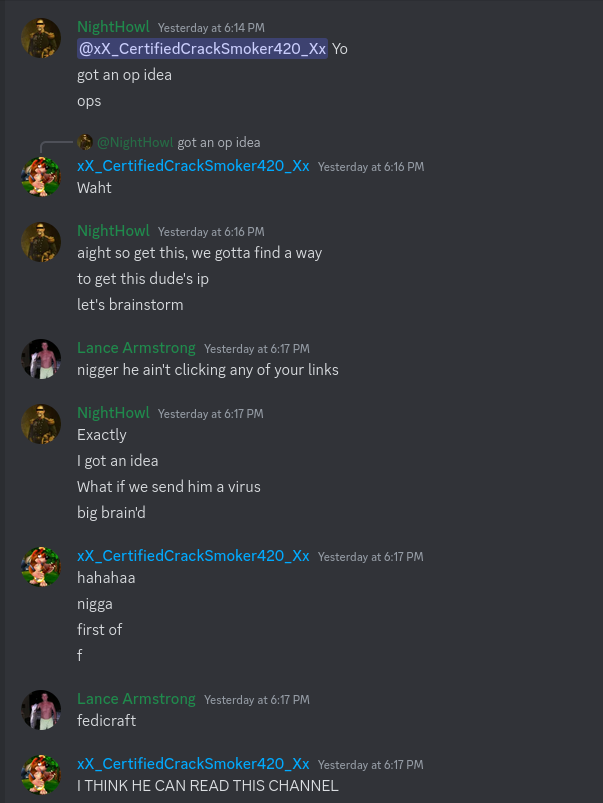This screenshot has height=803, width=603.
Task: Click Lance Armstrong username above 'fedicraft'
Action: coord(136,699)
